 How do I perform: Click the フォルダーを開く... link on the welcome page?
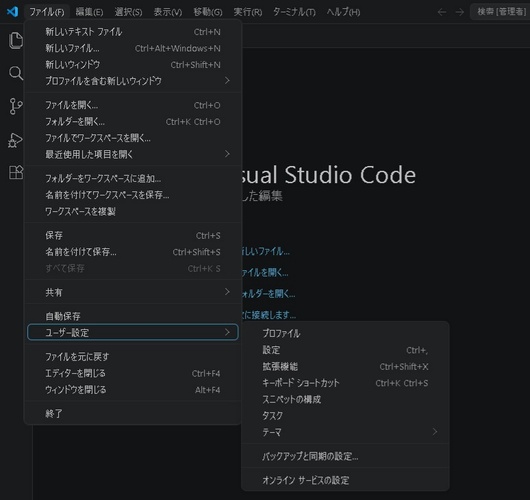tap(269, 293)
